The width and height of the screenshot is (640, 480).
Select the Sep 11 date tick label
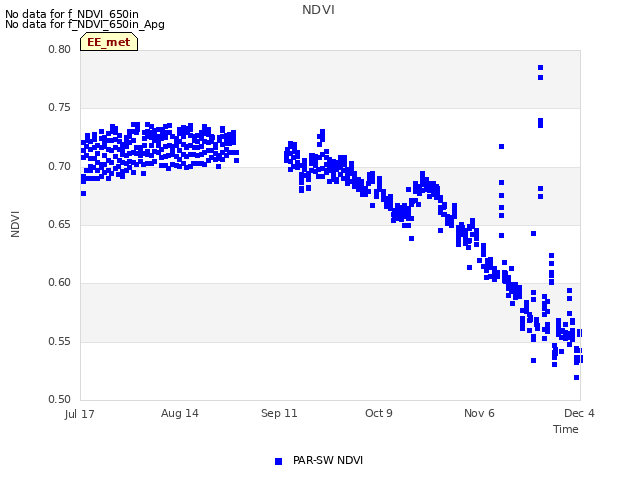pyautogui.click(x=279, y=413)
